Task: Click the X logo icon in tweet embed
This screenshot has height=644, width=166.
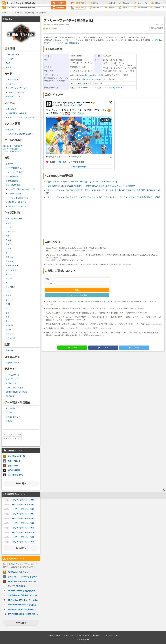Action: 111,102
